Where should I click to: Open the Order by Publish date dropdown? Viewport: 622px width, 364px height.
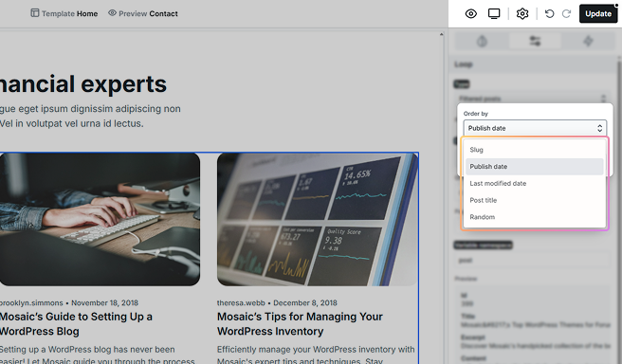pos(535,128)
